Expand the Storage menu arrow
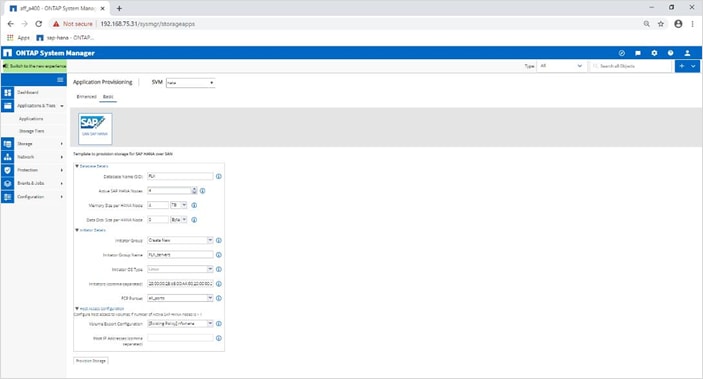 [x=61, y=144]
